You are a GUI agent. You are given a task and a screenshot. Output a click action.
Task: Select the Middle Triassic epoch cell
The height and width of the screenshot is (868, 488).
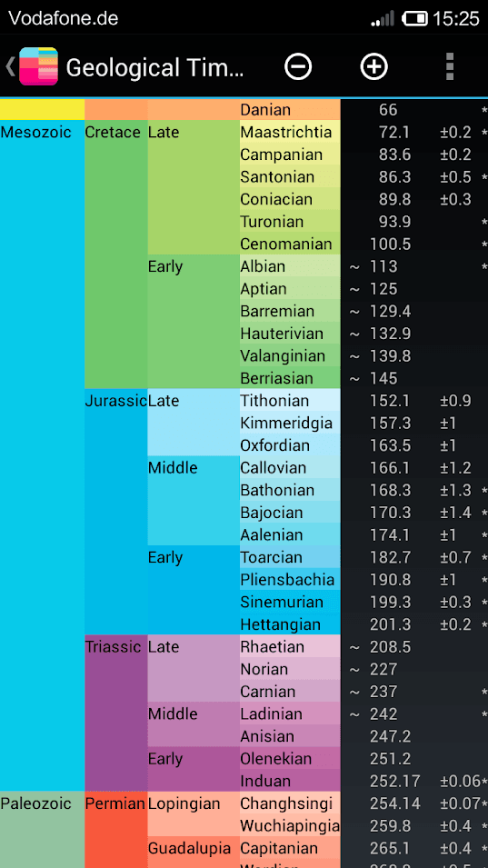(194, 724)
